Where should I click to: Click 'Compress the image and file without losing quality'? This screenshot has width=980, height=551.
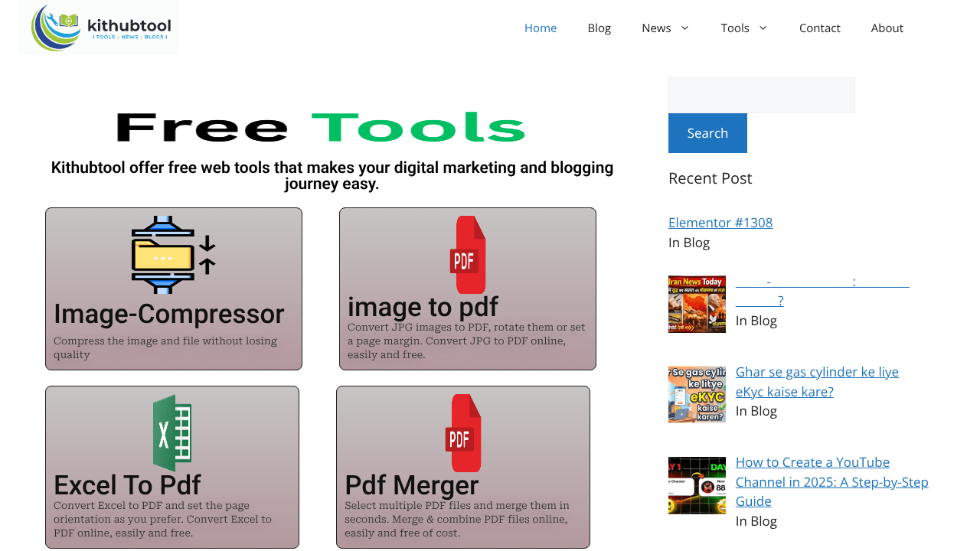pyautogui.click(x=165, y=347)
